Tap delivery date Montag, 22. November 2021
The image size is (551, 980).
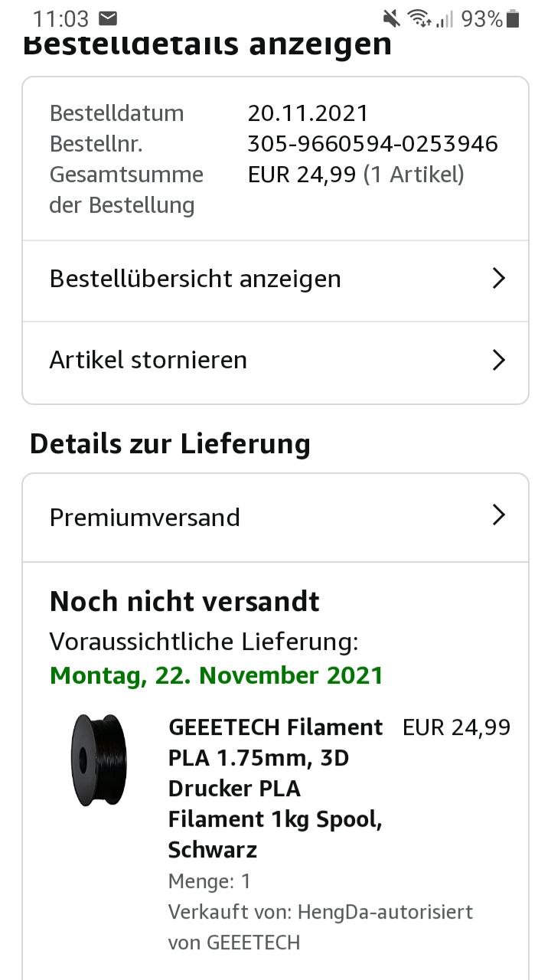click(216, 675)
